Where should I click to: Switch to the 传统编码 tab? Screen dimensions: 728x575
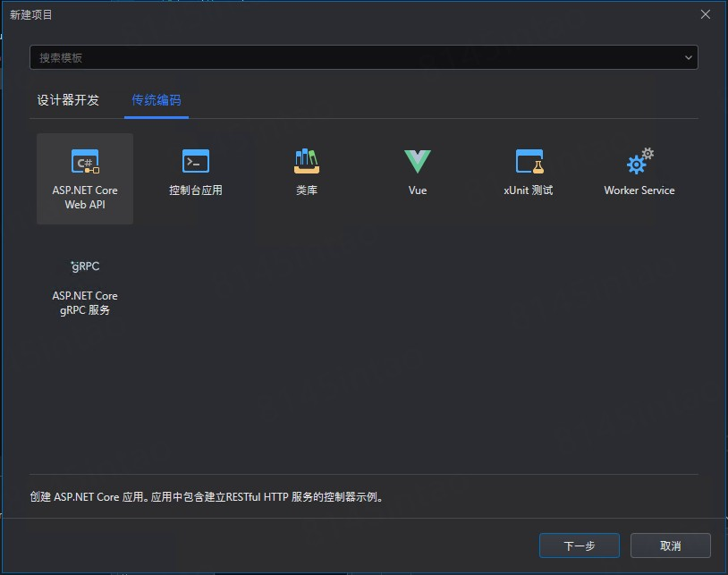point(157,100)
